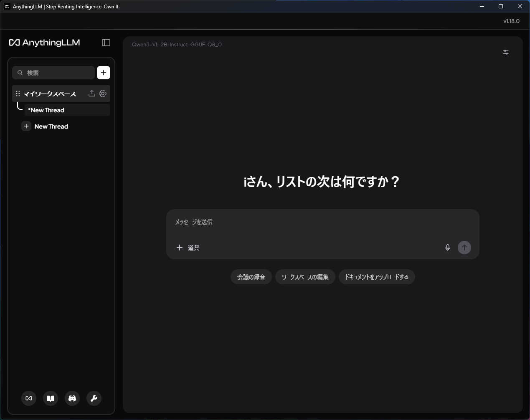Click the drag handle on マイワークスペース
530x420 pixels.
coord(18,94)
